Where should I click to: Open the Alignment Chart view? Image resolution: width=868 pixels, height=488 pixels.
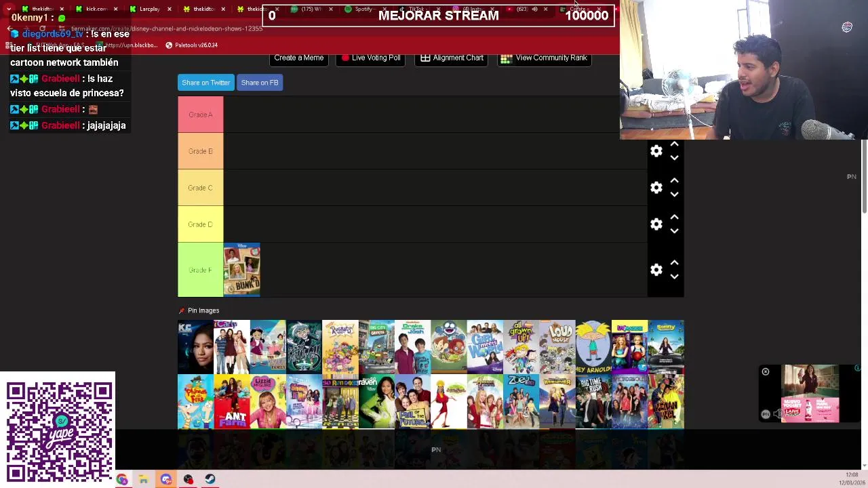click(x=452, y=58)
